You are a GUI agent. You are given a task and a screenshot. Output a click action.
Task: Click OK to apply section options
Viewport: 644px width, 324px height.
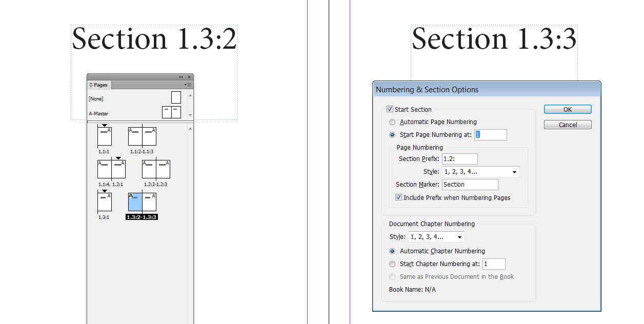click(x=567, y=109)
